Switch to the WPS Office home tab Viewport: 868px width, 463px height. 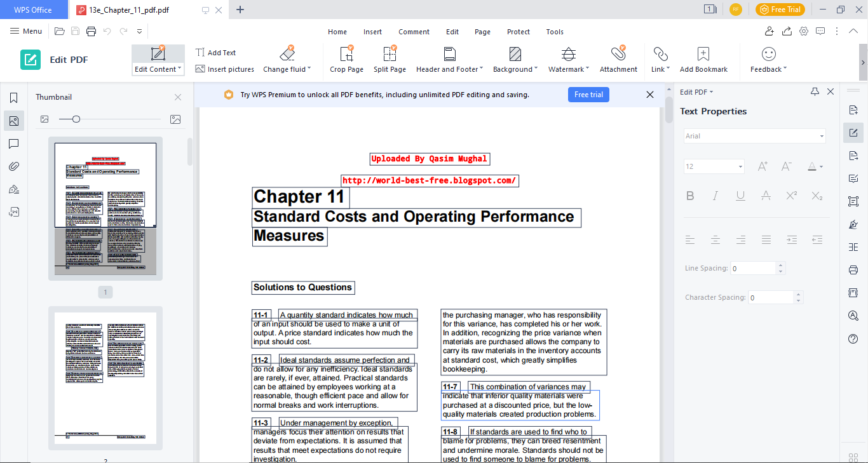click(34, 10)
